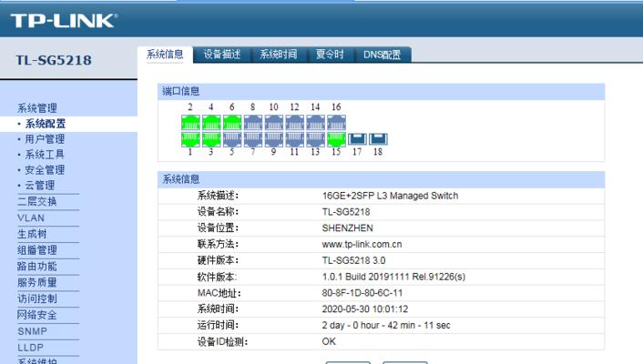Open 系统工具 in sidebar
Image resolution: width=643 pixels, height=364 pixels.
45,155
